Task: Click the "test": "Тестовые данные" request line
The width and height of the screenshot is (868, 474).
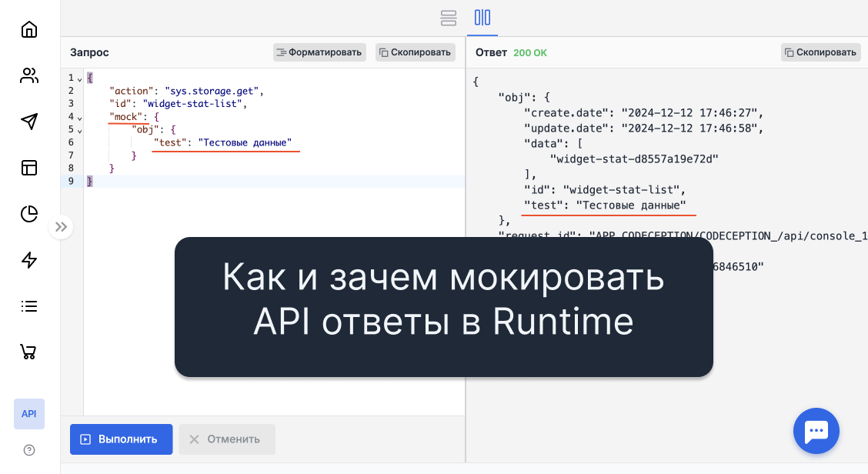Action: click(x=222, y=142)
